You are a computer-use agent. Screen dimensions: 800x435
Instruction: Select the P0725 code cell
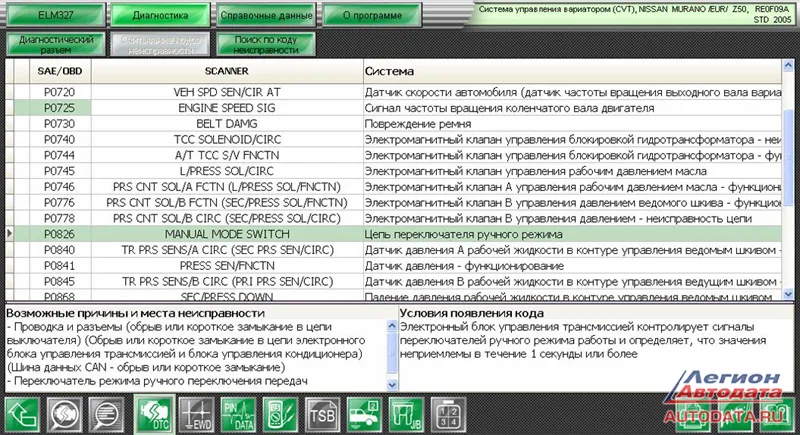pyautogui.click(x=60, y=108)
